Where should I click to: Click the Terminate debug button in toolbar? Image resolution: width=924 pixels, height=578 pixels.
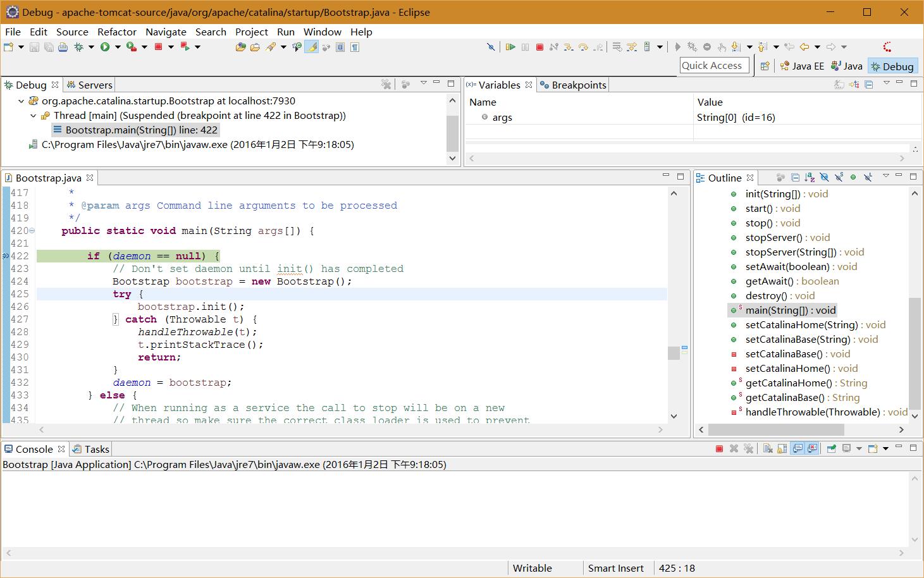coord(539,47)
